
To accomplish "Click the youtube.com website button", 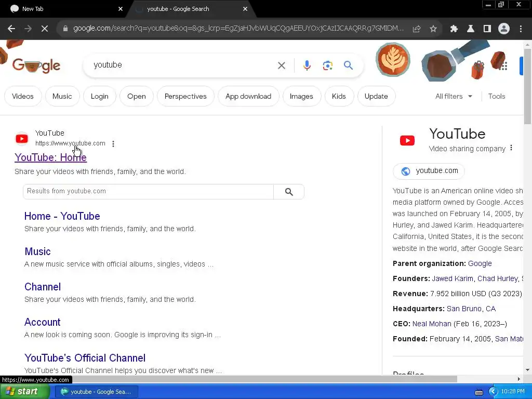I will point(429,171).
